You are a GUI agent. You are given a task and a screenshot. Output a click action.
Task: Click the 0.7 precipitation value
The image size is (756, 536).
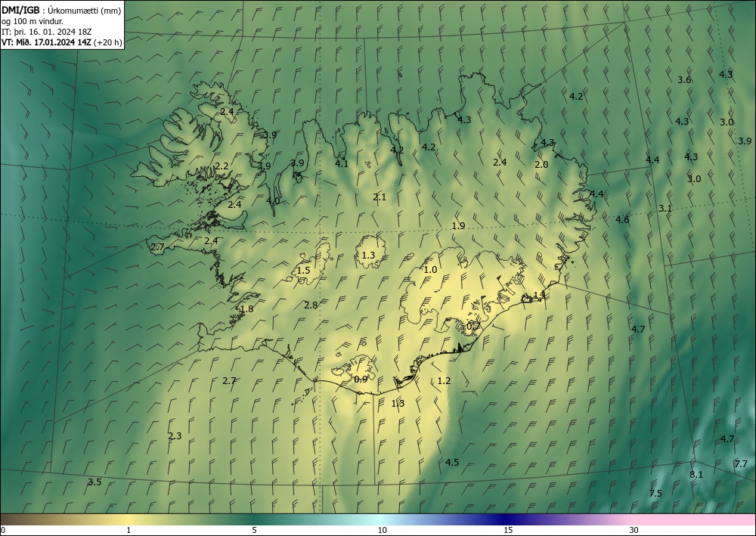click(473, 327)
